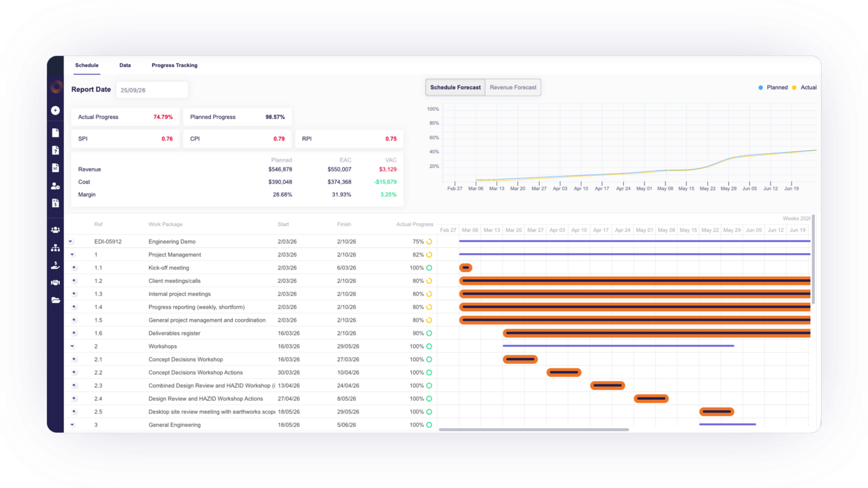Switch to the Progress Tracking tab

click(175, 65)
